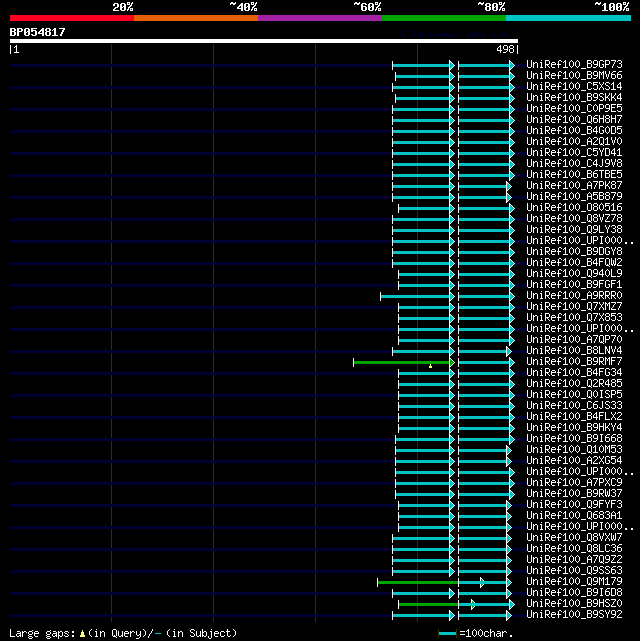Viewport: 640px width, 641px height.
Task: Open UniRef100_C5YD41 alignment
Action: click(x=574, y=152)
